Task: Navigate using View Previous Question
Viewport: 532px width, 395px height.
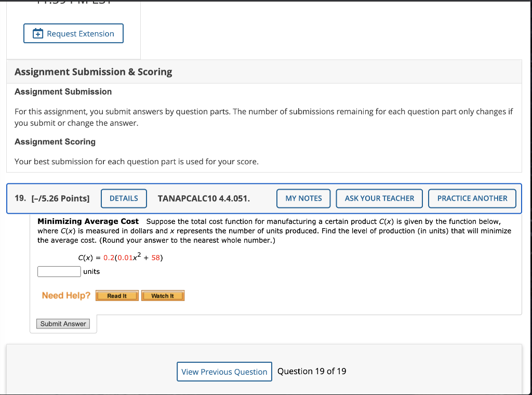Action: 224,372
